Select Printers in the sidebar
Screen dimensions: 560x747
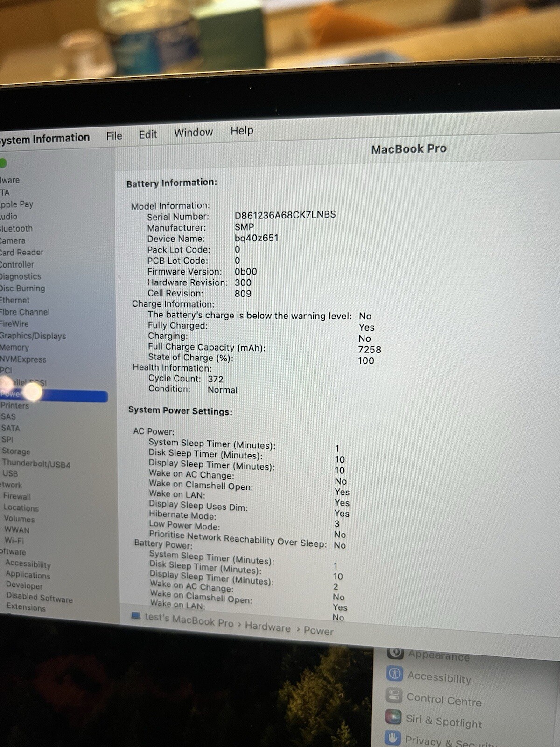point(14,405)
